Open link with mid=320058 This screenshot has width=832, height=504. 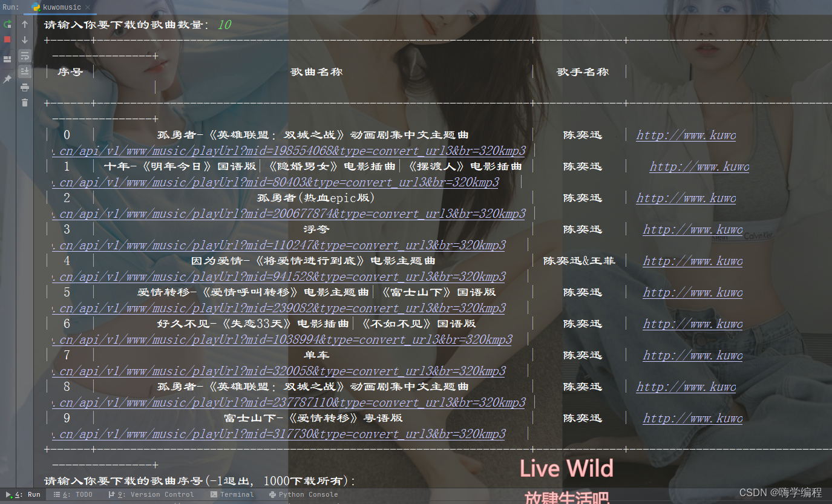coord(278,371)
